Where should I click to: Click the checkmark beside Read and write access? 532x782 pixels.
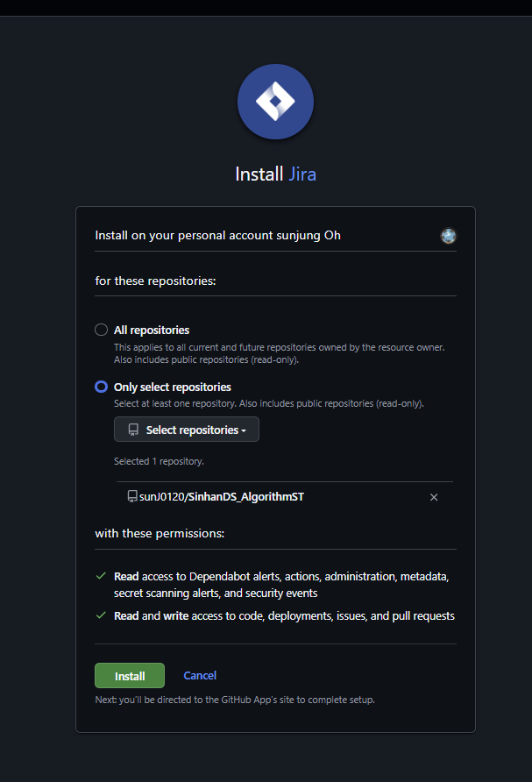[101, 615]
